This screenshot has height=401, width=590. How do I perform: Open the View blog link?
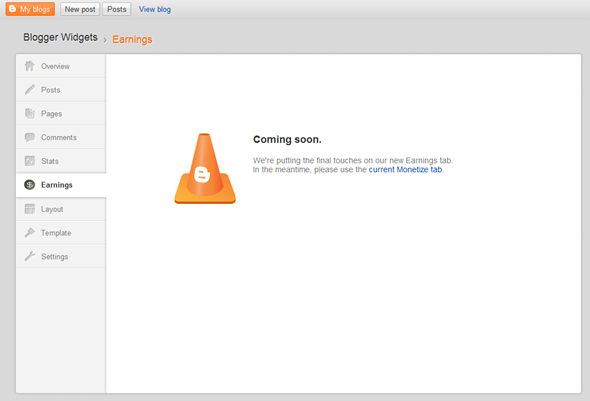[155, 9]
